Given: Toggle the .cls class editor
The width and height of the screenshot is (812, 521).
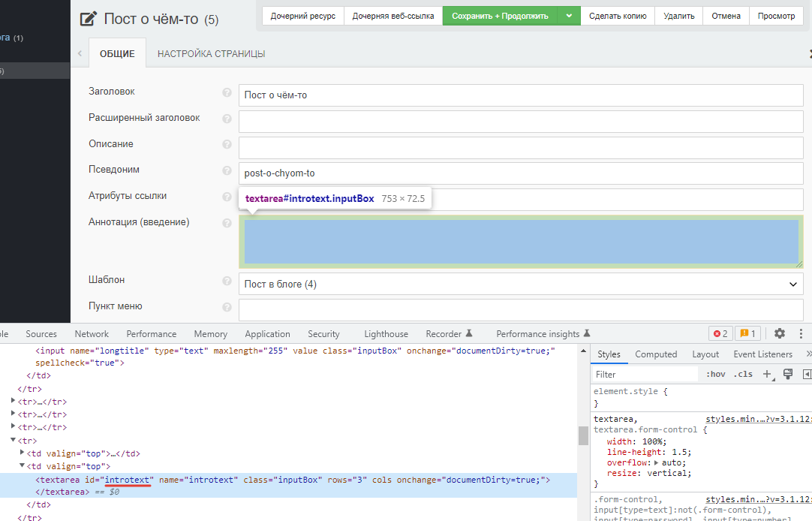Looking at the screenshot, I should tap(743, 374).
